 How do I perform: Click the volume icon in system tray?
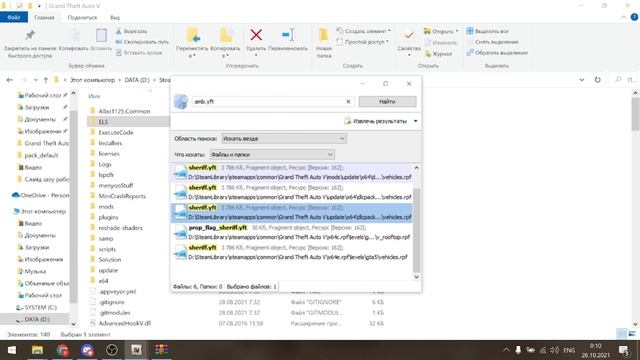click(554, 350)
